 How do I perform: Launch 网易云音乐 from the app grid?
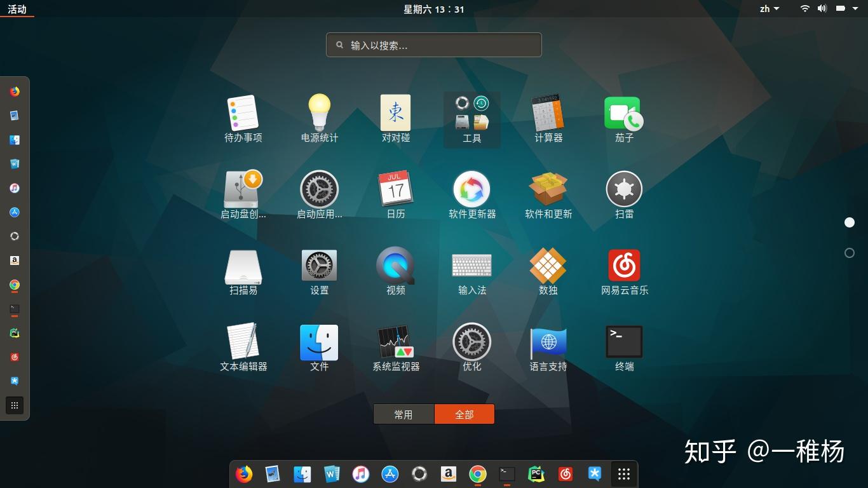coord(625,271)
